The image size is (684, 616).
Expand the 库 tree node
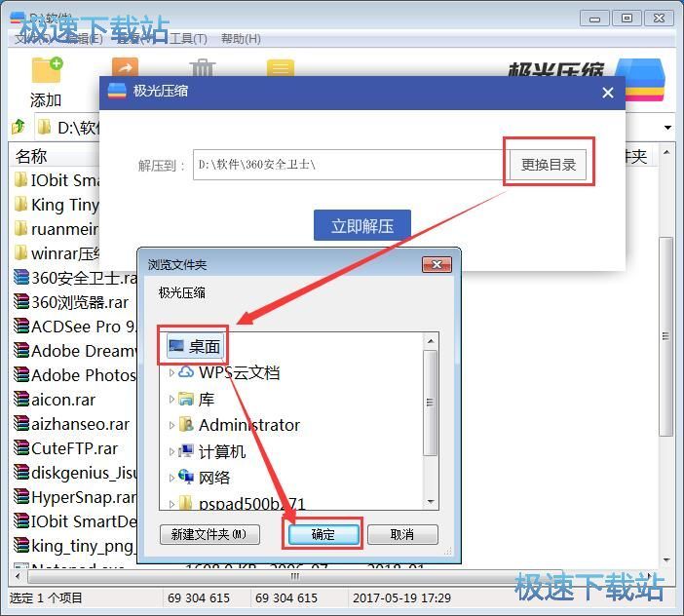[171, 399]
